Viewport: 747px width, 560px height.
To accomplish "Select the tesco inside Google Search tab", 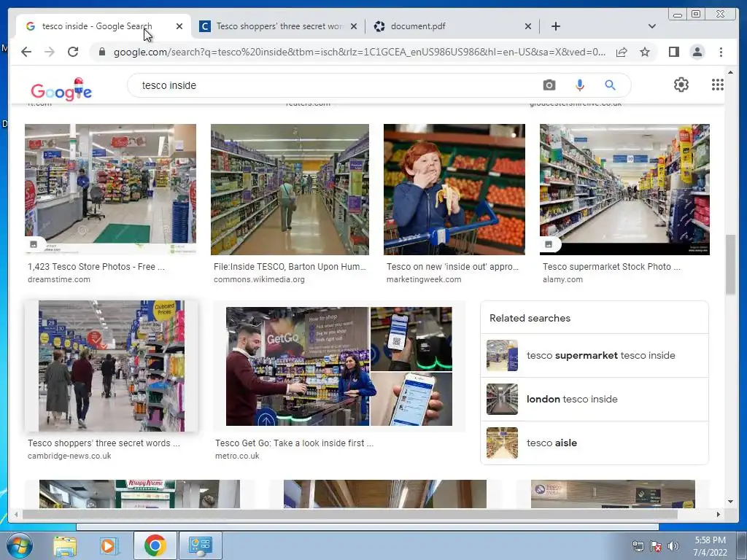I will click(x=104, y=26).
